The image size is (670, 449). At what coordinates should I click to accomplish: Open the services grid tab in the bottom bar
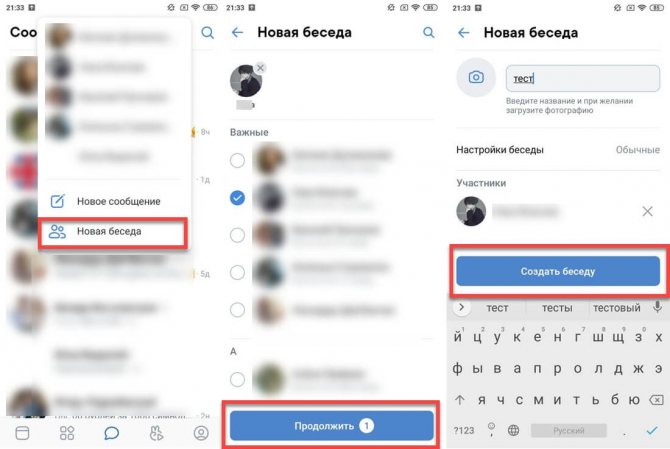point(67,433)
